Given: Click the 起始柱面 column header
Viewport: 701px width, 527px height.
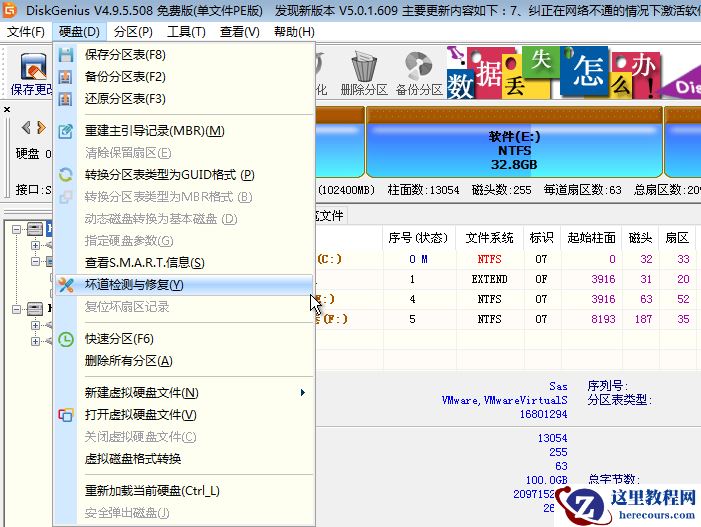Looking at the screenshot, I should tap(591, 238).
